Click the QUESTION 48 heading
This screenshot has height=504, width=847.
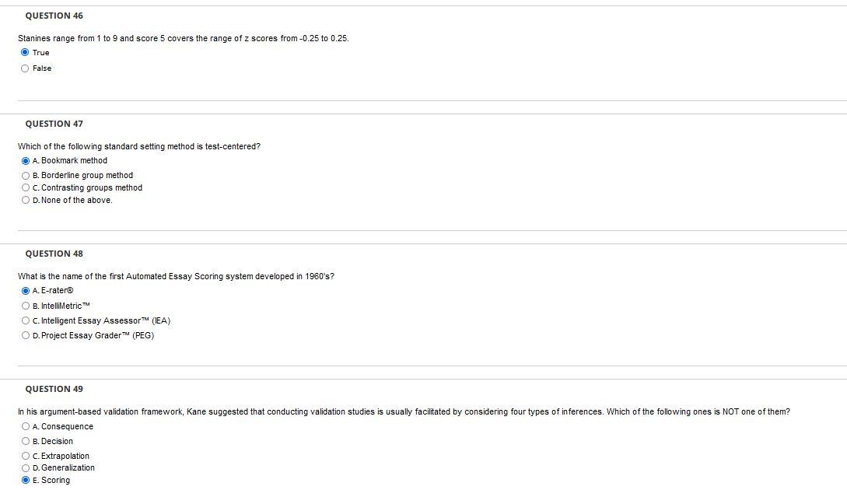click(x=54, y=254)
